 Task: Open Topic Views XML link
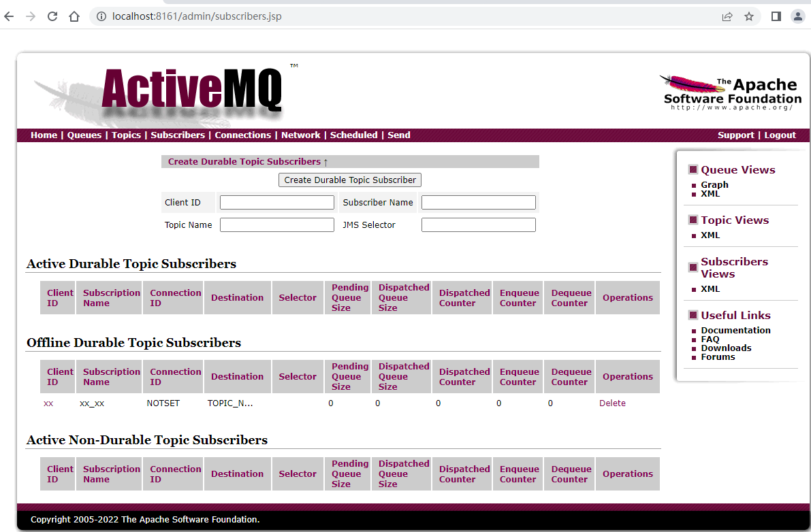click(710, 235)
